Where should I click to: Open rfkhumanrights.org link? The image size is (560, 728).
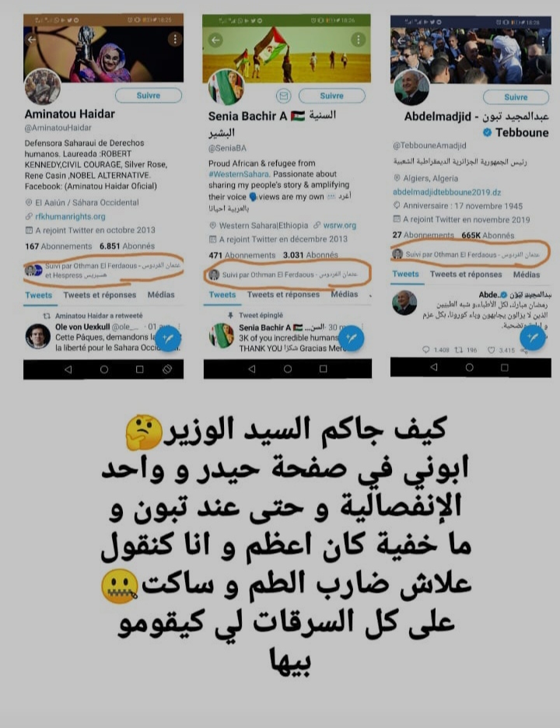[70, 216]
